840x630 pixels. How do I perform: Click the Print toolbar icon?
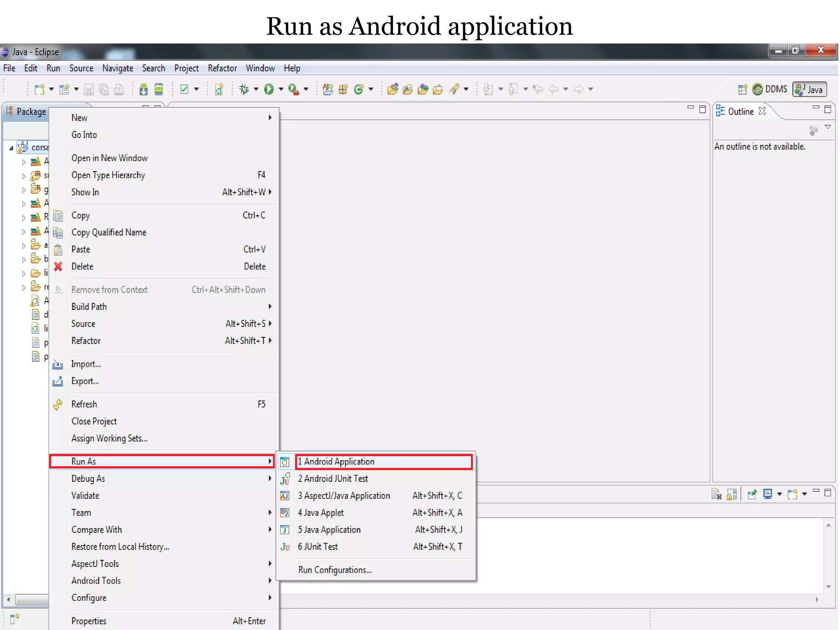click(119, 89)
